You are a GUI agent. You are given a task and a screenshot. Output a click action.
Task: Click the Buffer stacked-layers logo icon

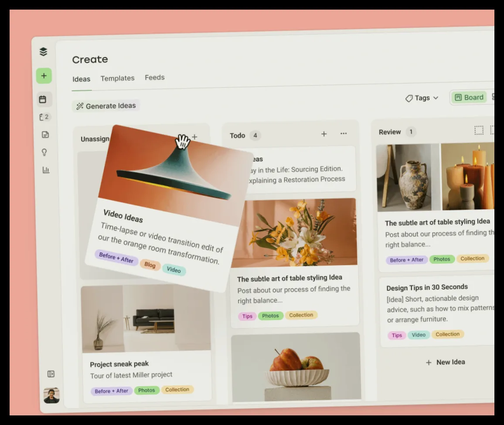[44, 51]
